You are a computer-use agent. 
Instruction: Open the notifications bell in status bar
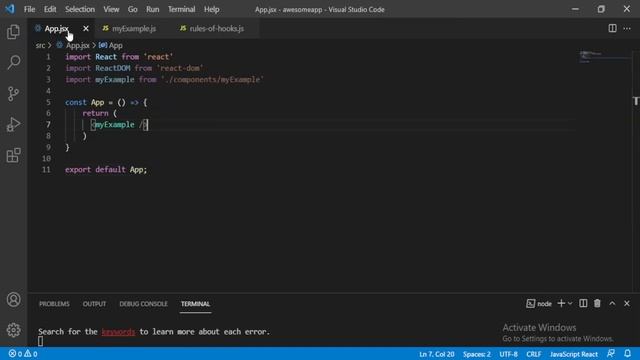pyautogui.click(x=627, y=353)
